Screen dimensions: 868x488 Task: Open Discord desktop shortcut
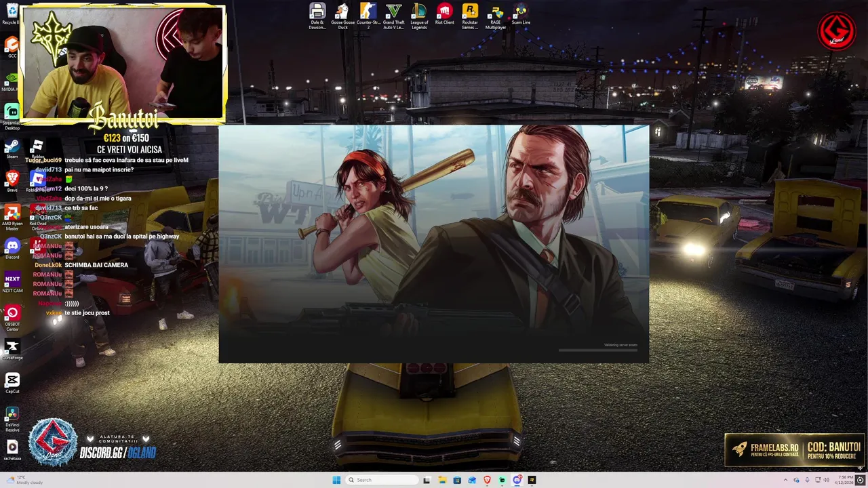tap(12, 249)
